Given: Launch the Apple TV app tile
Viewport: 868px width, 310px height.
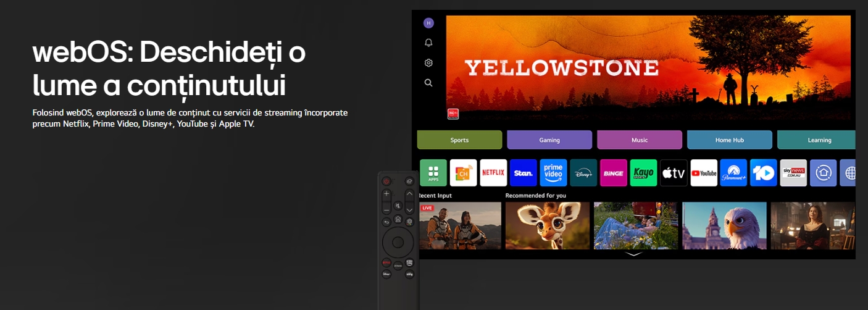Looking at the screenshot, I should (674, 173).
